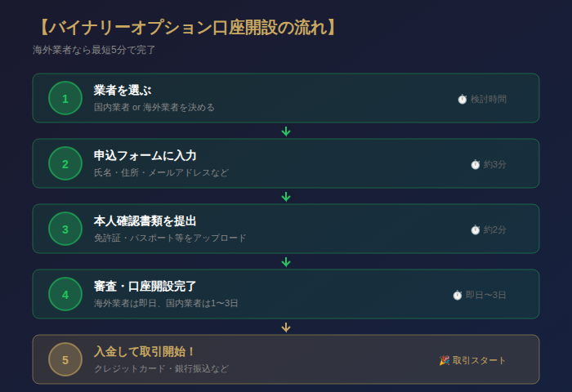This screenshot has height=392, width=572.
Task: Select the 申込フォームに入力 step title
Action: pos(145,156)
